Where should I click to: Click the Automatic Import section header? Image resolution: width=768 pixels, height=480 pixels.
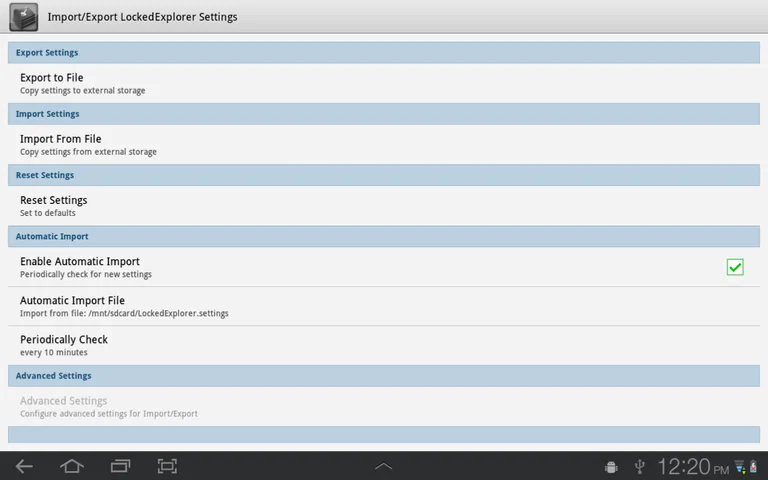point(384,236)
